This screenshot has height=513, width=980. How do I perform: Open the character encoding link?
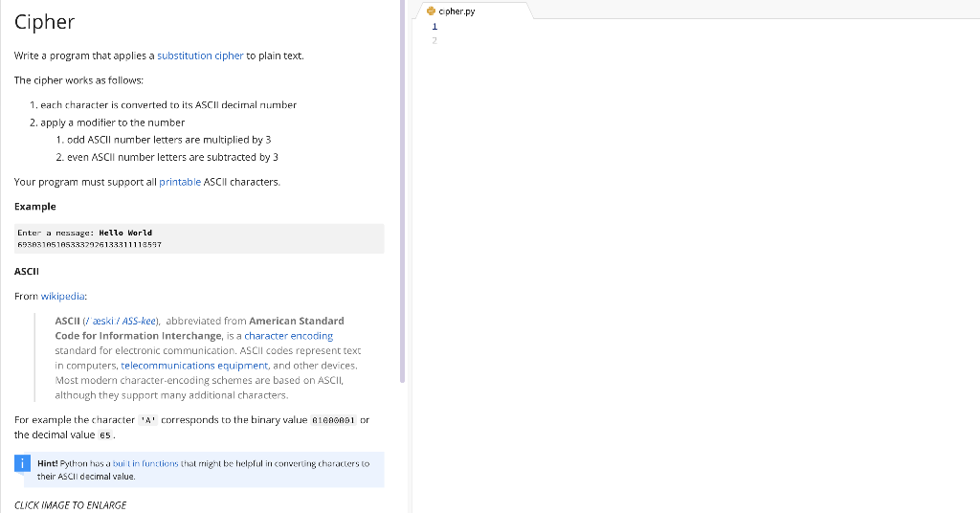pos(289,336)
